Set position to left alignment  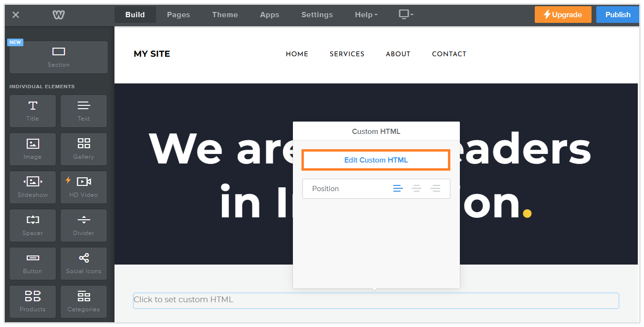[398, 189]
